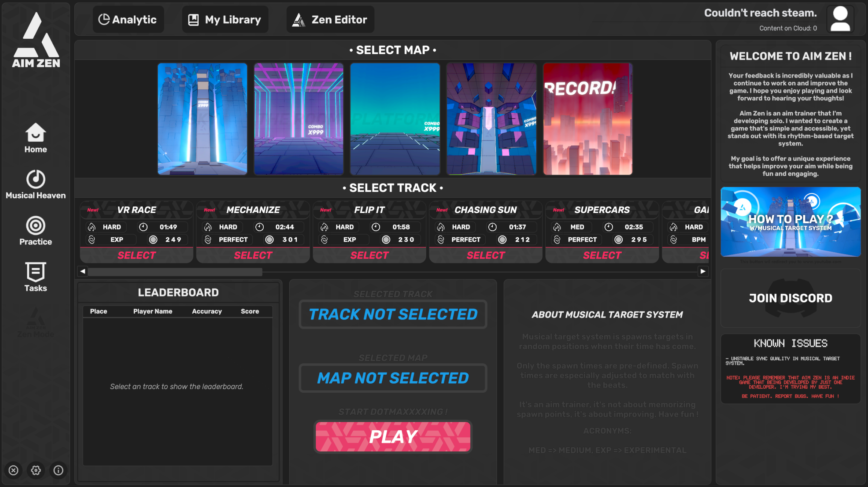The height and width of the screenshot is (487, 868).
Task: Click the My Library book icon
Action: pyautogui.click(x=193, y=20)
